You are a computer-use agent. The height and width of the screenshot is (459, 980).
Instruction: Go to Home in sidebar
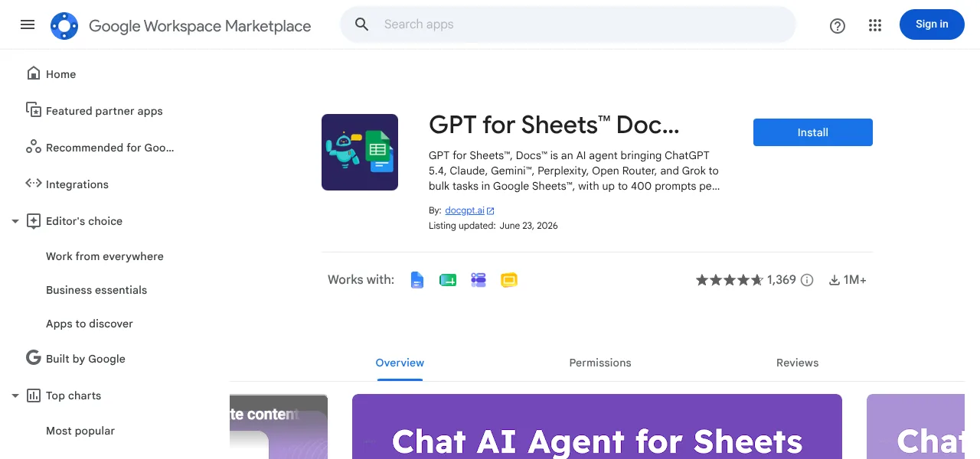point(60,74)
